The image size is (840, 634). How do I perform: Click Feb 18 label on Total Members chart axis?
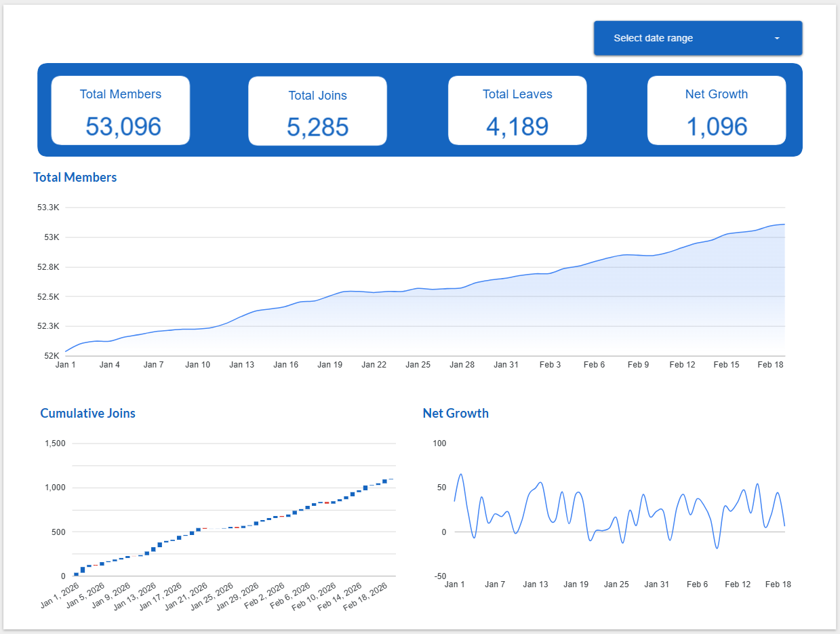(x=770, y=365)
